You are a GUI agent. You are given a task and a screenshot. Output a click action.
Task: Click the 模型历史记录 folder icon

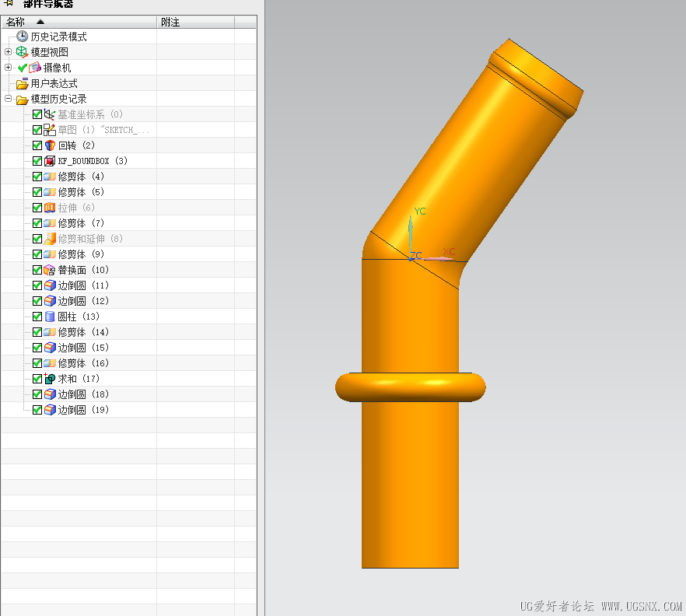pos(23,100)
